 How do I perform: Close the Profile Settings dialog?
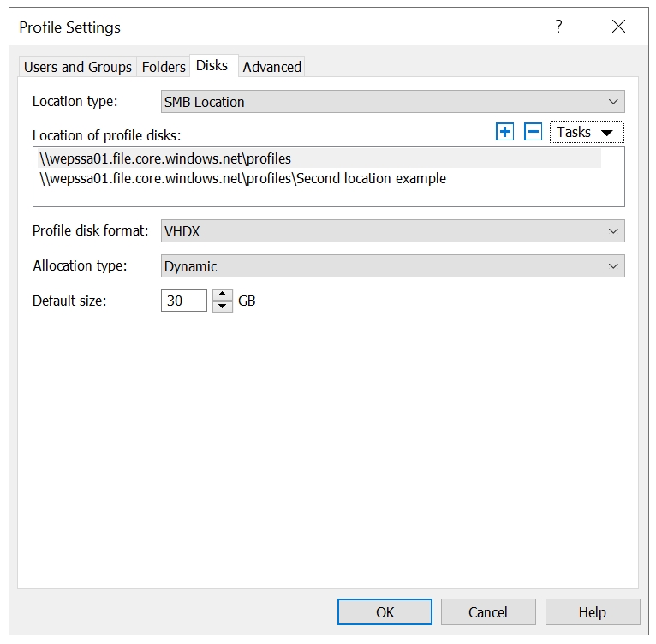pos(618,27)
